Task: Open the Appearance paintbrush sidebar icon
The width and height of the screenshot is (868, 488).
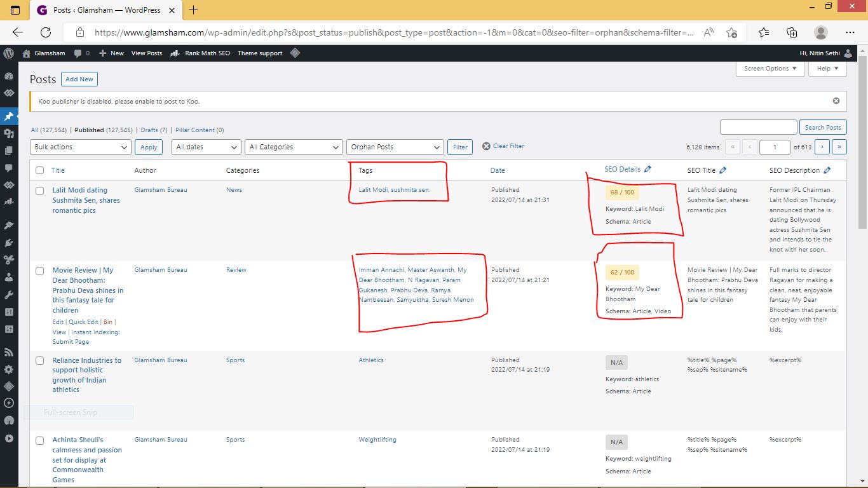Action: point(9,226)
